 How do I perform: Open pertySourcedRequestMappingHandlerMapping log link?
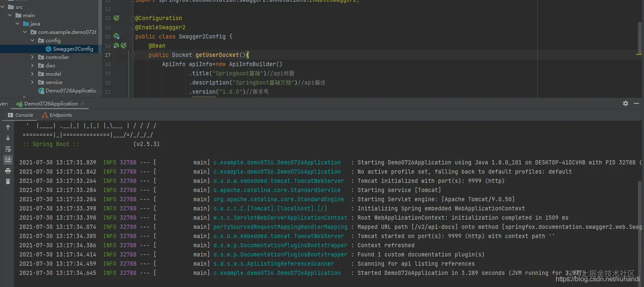pyautogui.click(x=280, y=227)
